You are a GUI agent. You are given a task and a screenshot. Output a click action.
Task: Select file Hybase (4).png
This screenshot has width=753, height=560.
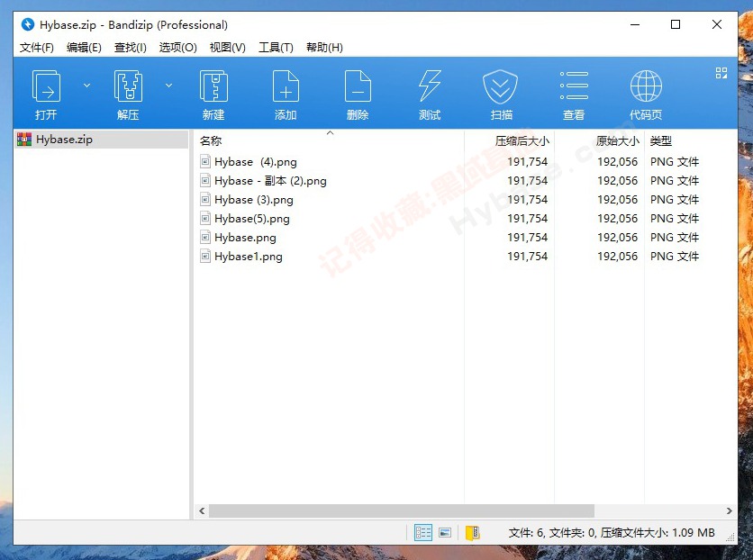tap(256, 162)
